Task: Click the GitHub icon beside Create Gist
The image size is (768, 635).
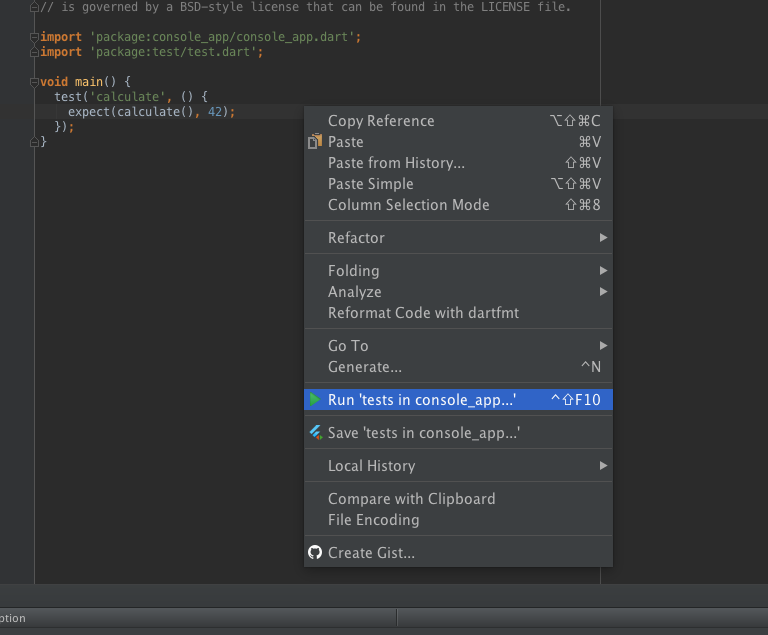Action: click(315, 552)
